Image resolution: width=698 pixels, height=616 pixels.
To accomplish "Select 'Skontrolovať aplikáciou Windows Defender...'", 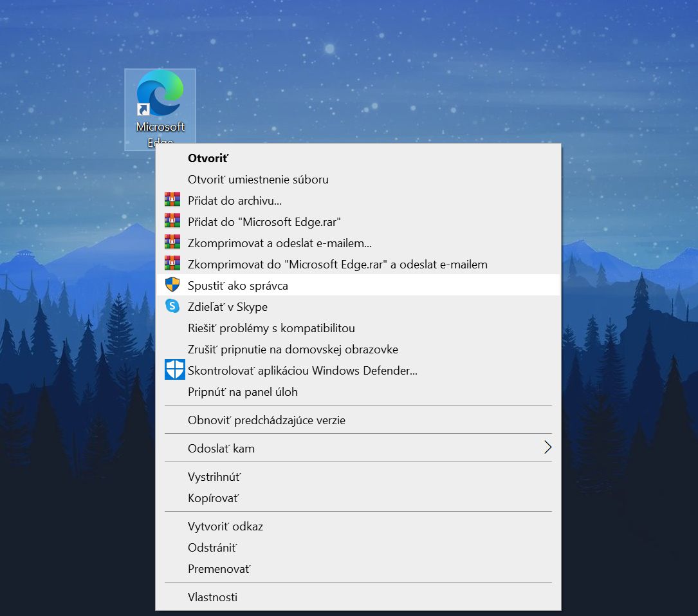I will click(x=358, y=371).
